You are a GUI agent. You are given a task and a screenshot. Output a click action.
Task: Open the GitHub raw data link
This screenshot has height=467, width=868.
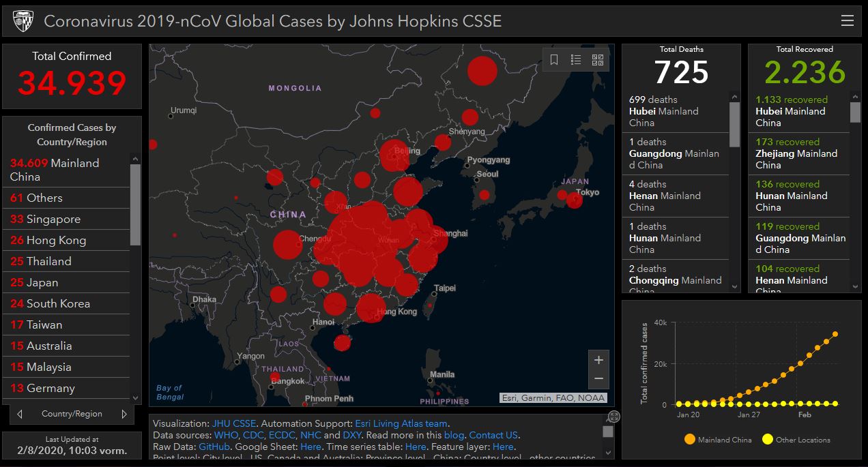pos(214,447)
